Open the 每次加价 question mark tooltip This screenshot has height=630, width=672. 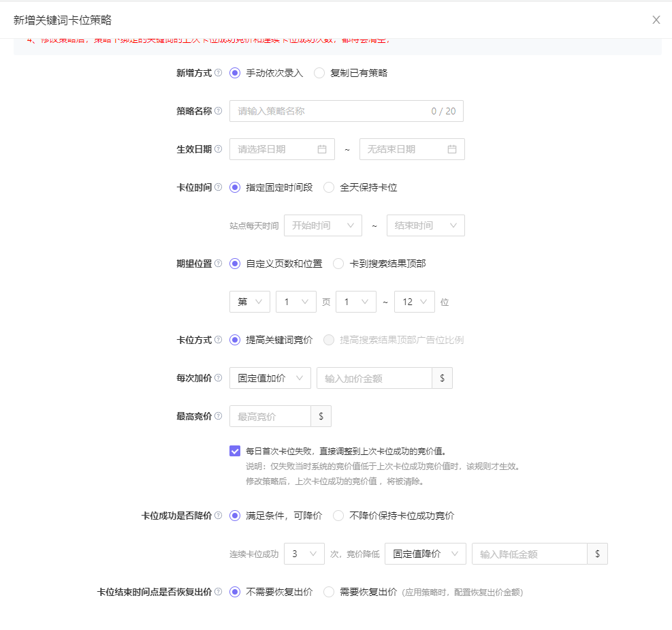click(x=220, y=378)
